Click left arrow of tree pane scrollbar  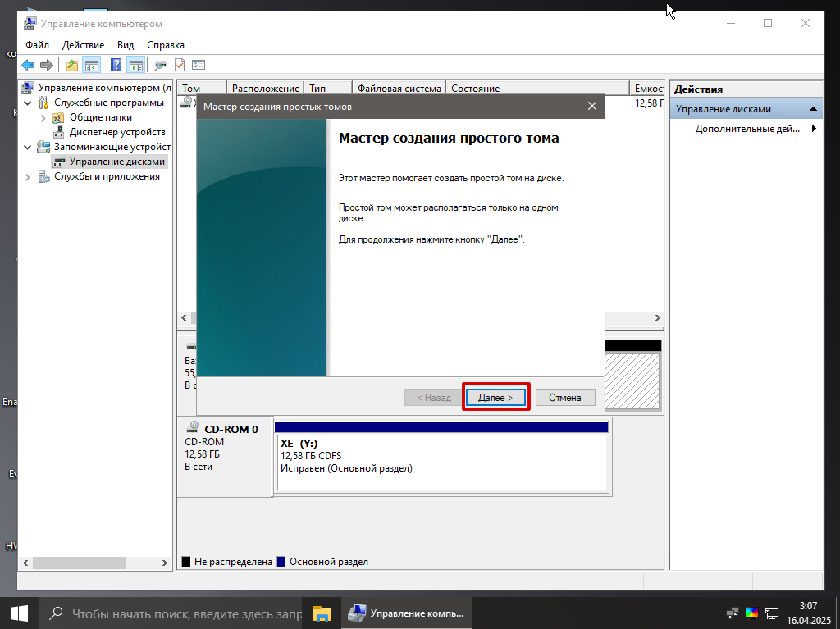pos(25,563)
